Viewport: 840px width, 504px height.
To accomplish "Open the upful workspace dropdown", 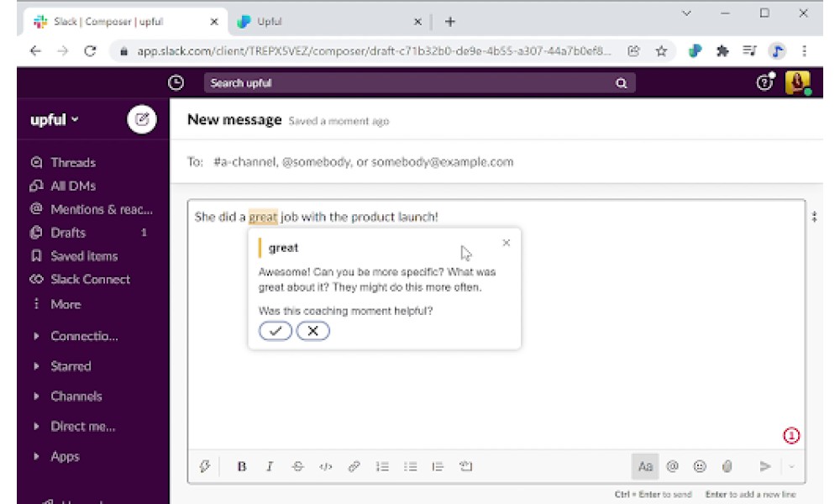I will click(x=55, y=119).
